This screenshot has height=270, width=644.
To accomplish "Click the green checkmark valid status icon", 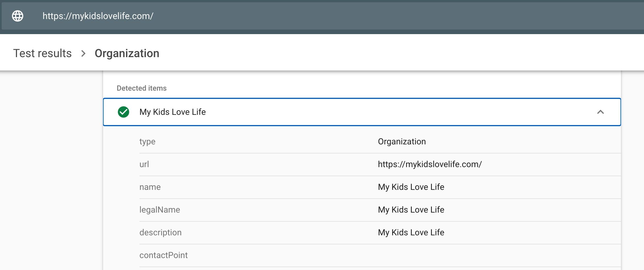I will (x=124, y=112).
